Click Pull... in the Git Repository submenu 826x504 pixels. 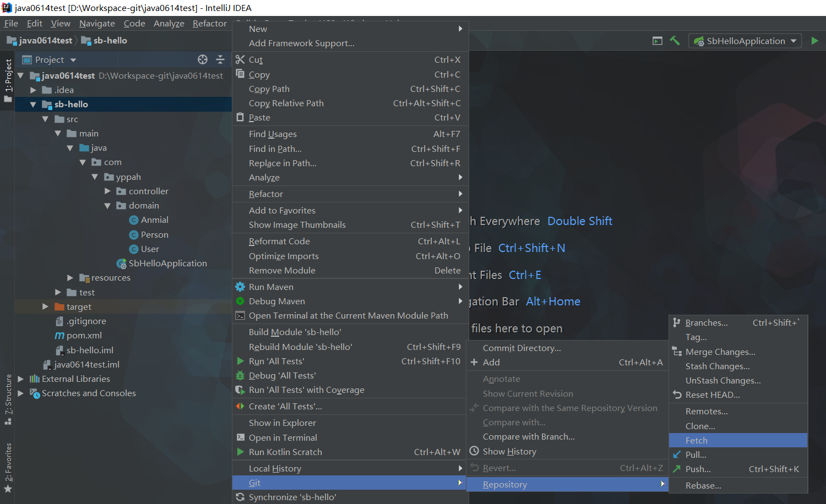pos(695,454)
